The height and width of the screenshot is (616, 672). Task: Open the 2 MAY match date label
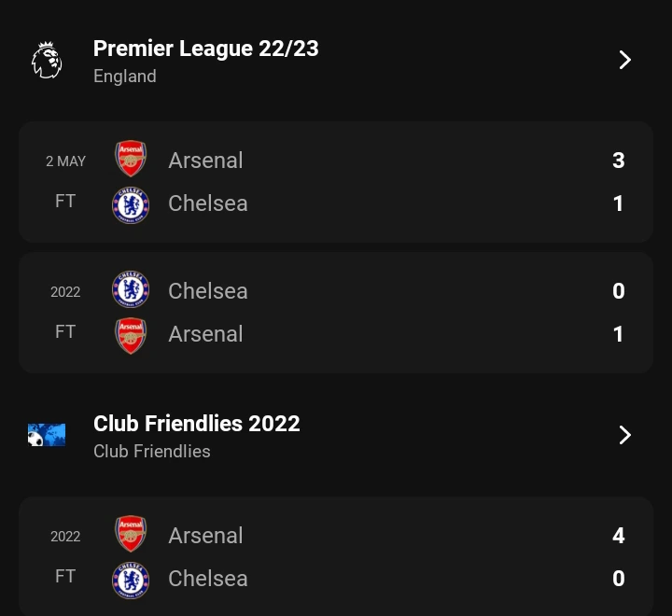pyautogui.click(x=65, y=161)
